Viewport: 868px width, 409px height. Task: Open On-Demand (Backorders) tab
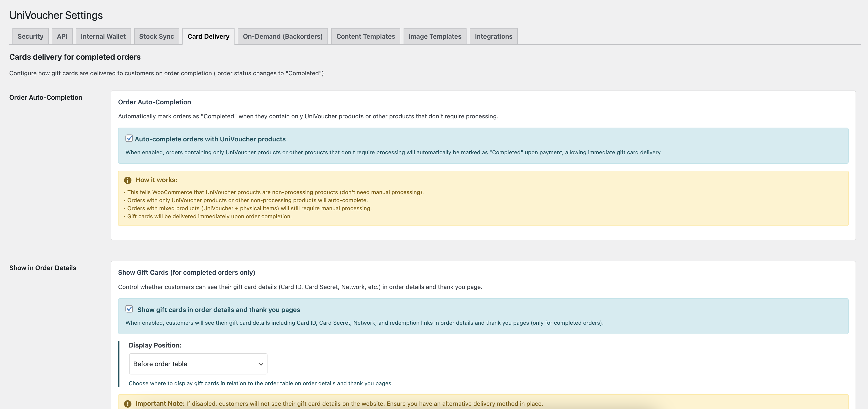282,36
